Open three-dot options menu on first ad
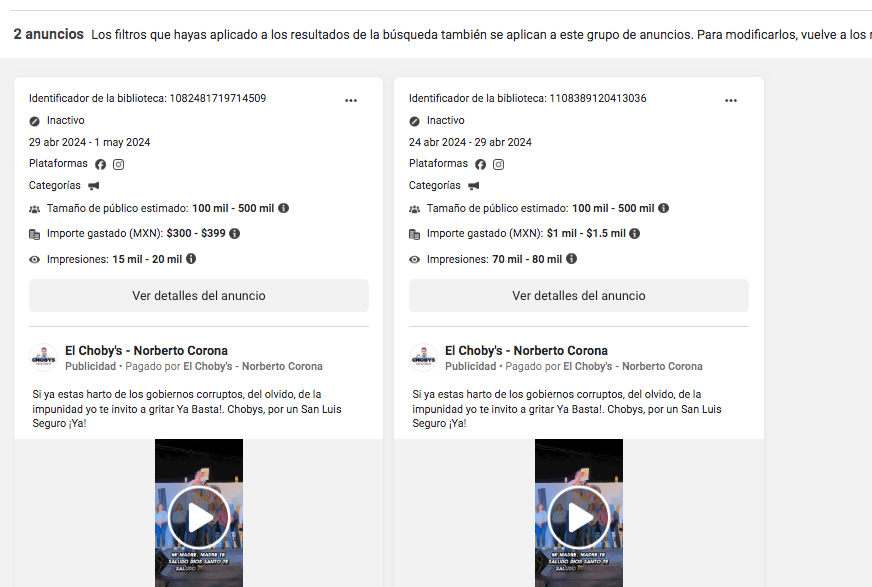872x587 pixels. tap(351, 100)
